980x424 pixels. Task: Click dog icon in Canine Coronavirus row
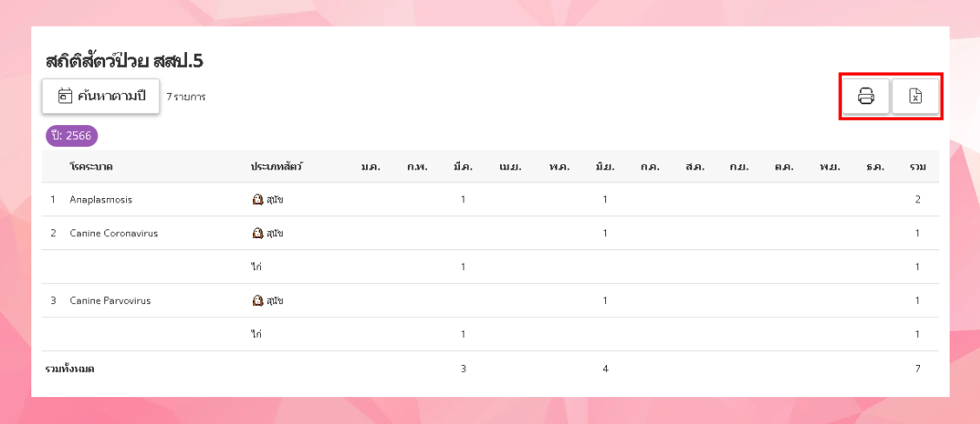pos(257,234)
